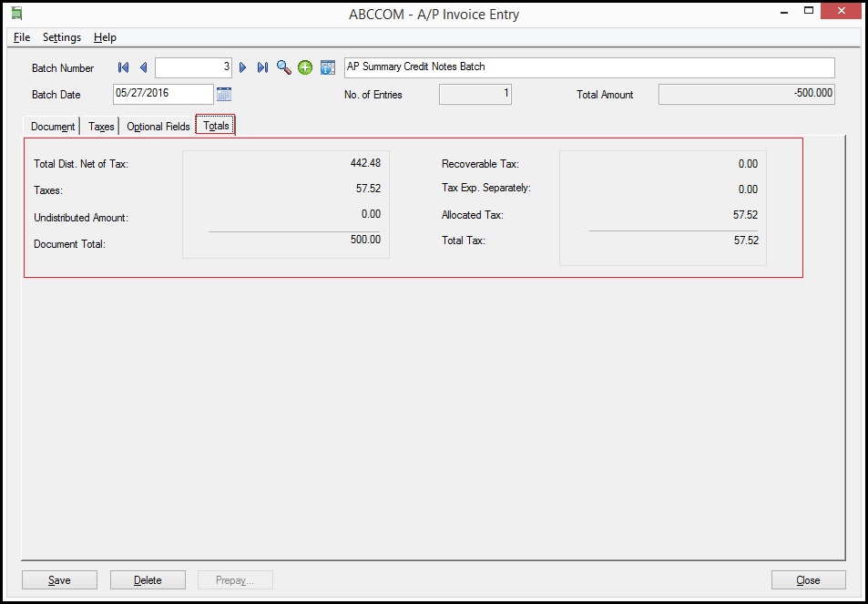The width and height of the screenshot is (868, 604).
Task: Switch to the Taxes tab
Action: pos(101,127)
